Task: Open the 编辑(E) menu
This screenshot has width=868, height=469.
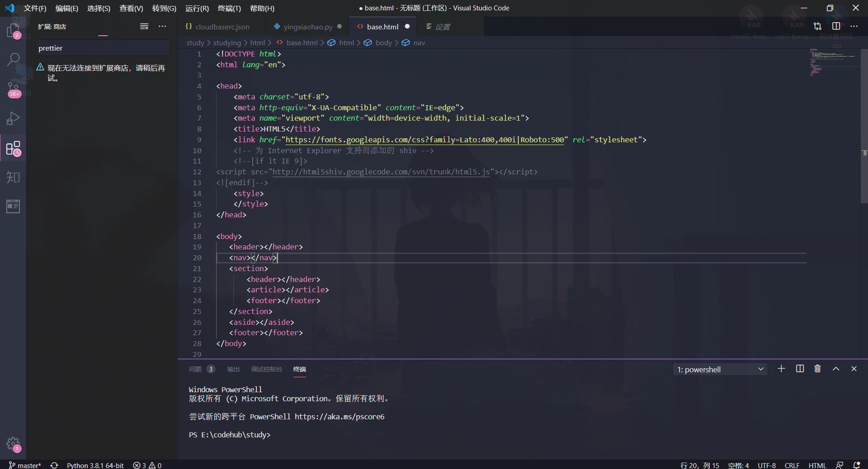Action: [67, 8]
